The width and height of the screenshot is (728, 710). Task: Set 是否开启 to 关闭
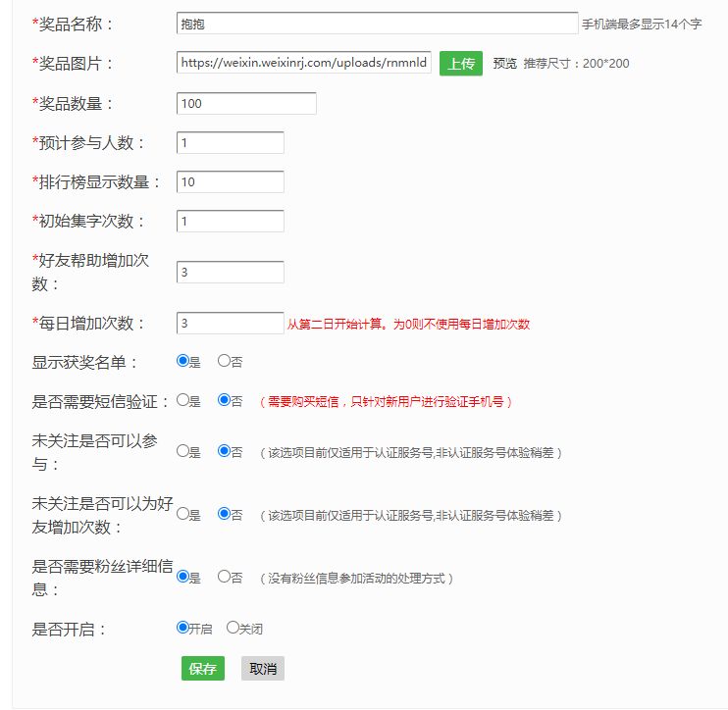(x=233, y=628)
